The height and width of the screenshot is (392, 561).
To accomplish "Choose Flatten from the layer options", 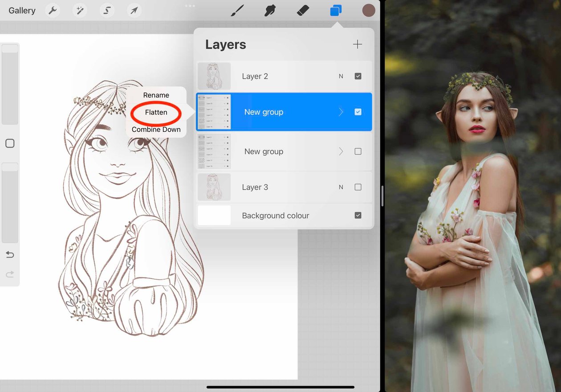I will (x=156, y=112).
